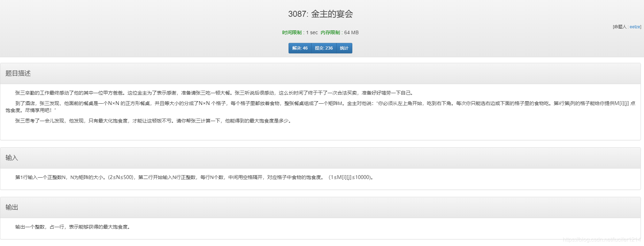Click the paragraph starting 到了酒店
Screen dimensions: 644x246
(x=320, y=107)
